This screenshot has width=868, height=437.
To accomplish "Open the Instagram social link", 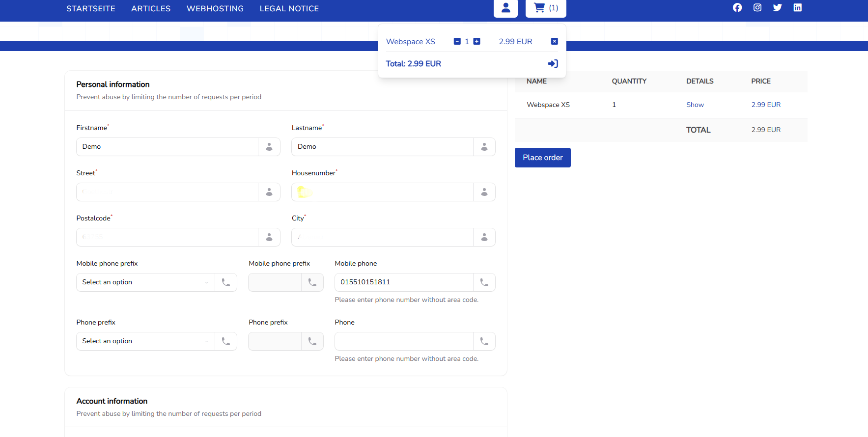I will pos(757,7).
